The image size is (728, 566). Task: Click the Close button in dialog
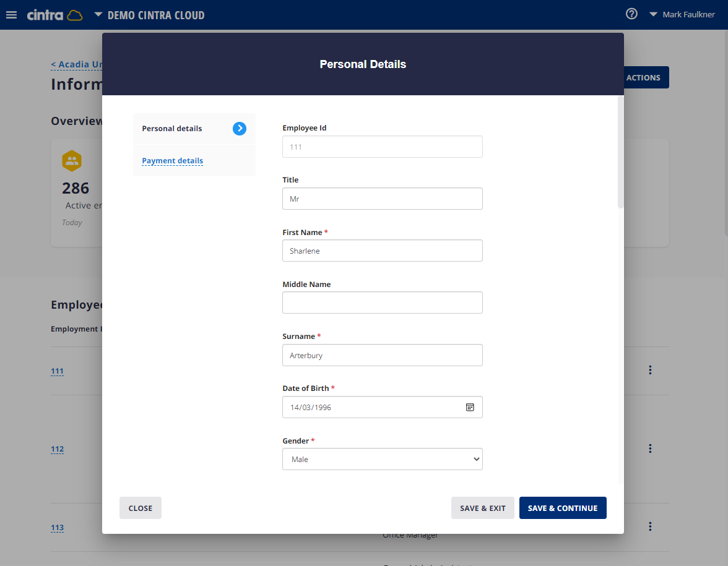[140, 508]
